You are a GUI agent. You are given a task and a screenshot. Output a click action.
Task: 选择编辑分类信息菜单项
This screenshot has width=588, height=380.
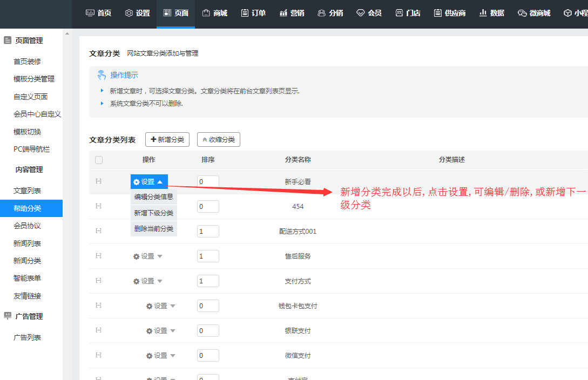click(153, 196)
